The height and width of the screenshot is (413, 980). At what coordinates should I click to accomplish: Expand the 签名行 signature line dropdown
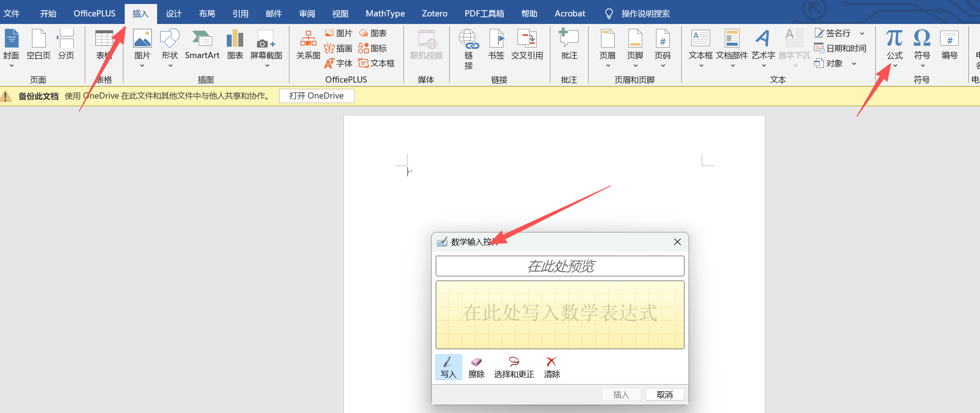(x=862, y=33)
